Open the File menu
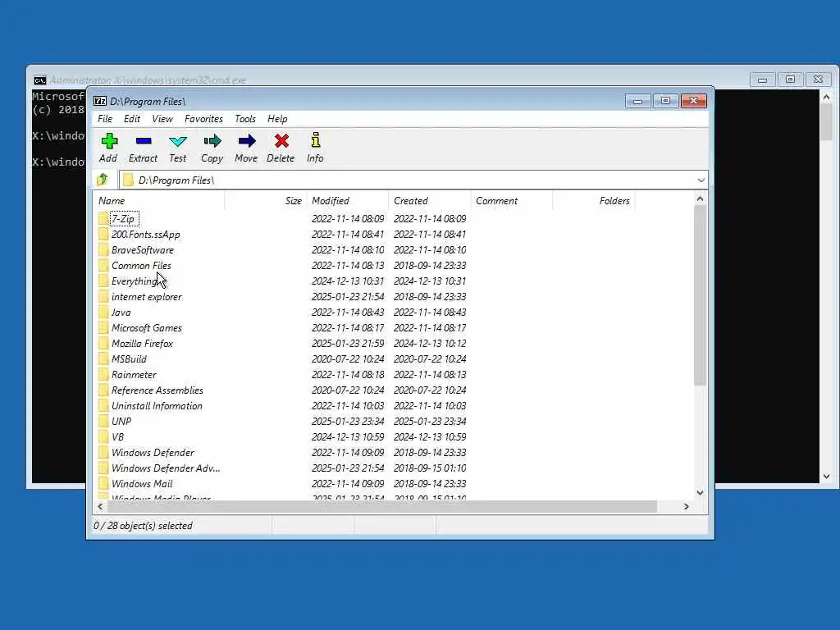 (105, 119)
